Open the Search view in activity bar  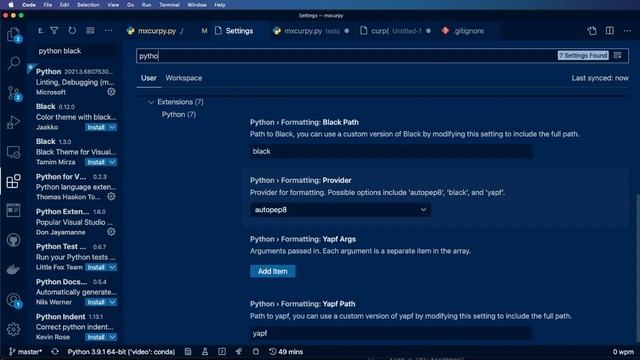pos(13,62)
